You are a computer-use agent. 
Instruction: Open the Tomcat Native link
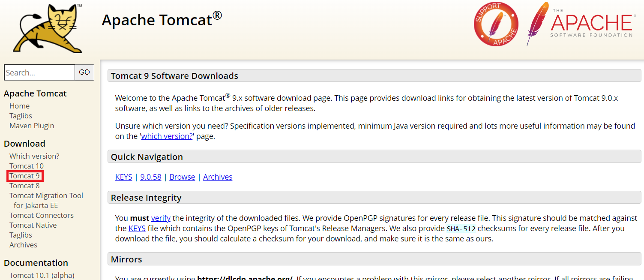point(33,225)
